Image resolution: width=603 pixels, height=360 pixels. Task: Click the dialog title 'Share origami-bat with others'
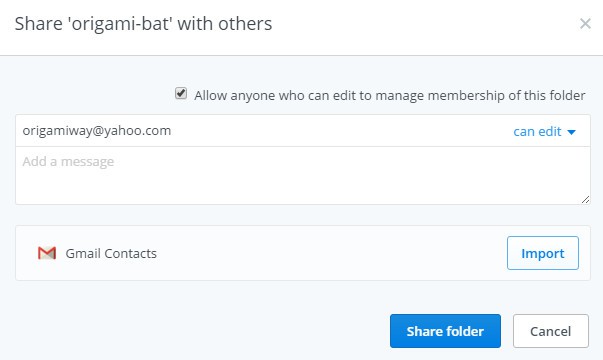click(143, 23)
